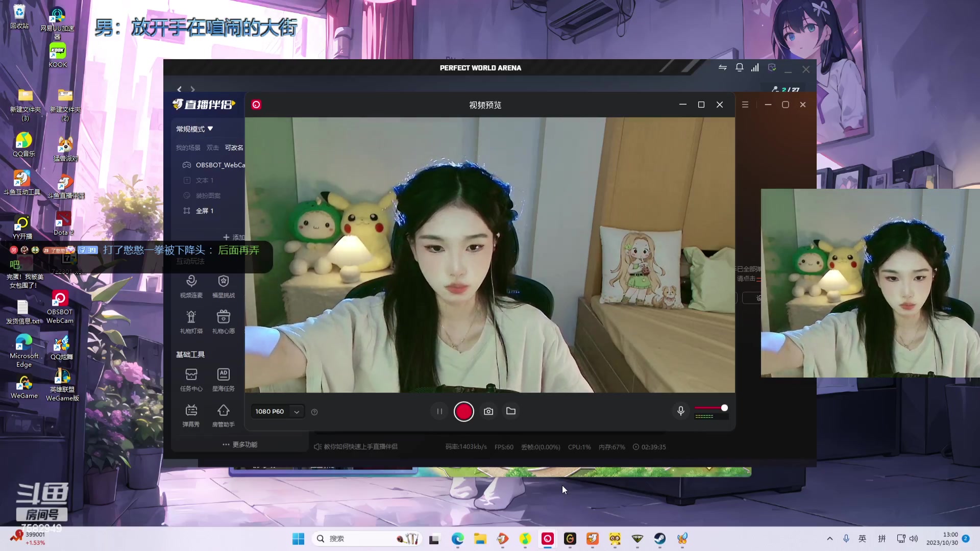Click the switch arrows icon in Perfect World Arena
This screenshot has height=551, width=980.
(723, 67)
